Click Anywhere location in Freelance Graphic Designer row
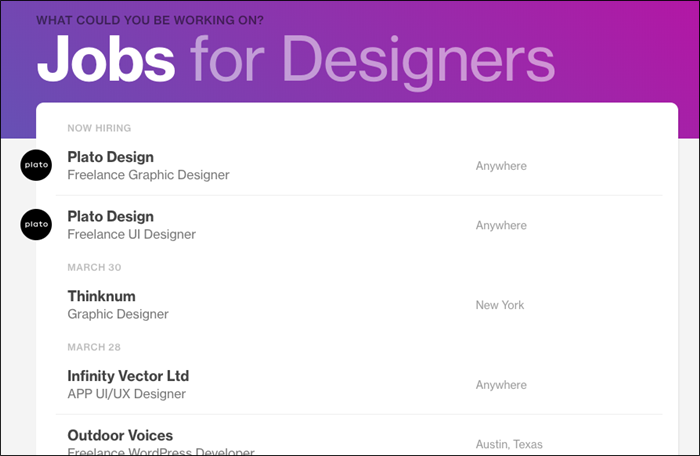The height and width of the screenshot is (456, 700). (x=501, y=166)
